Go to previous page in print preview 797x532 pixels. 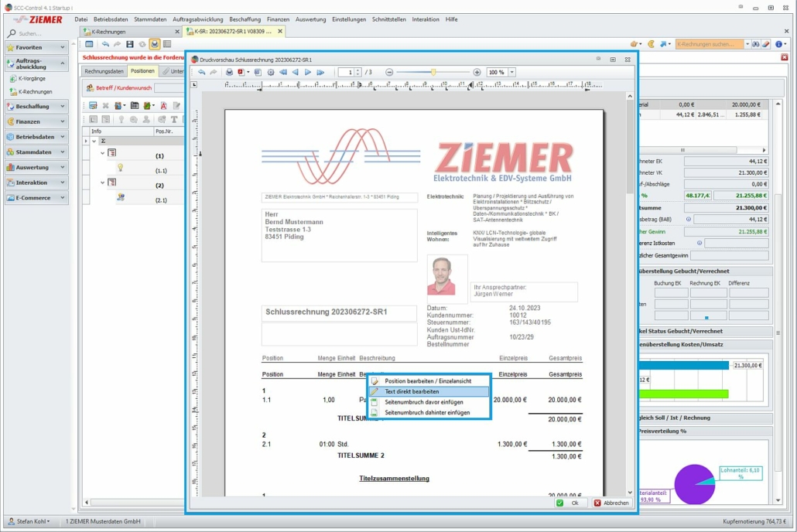296,72
